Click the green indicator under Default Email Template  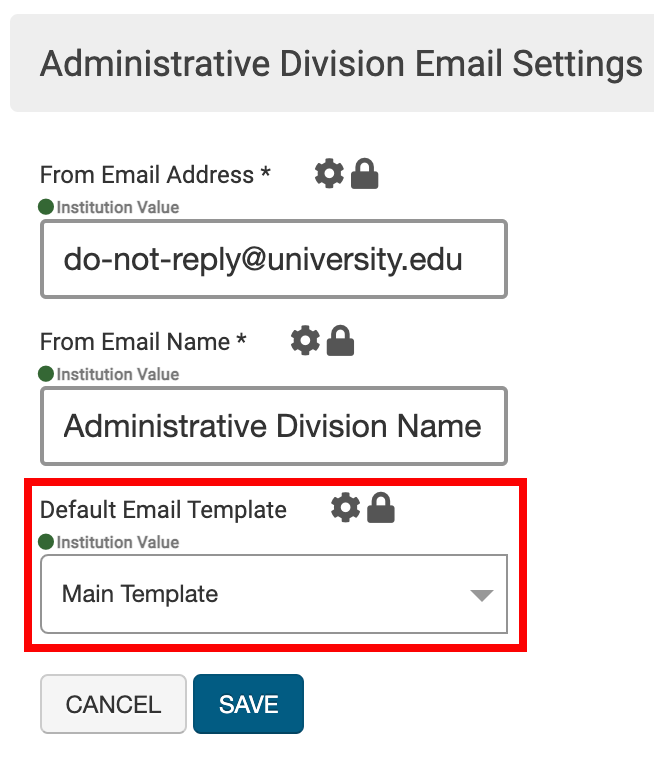click(x=46, y=542)
